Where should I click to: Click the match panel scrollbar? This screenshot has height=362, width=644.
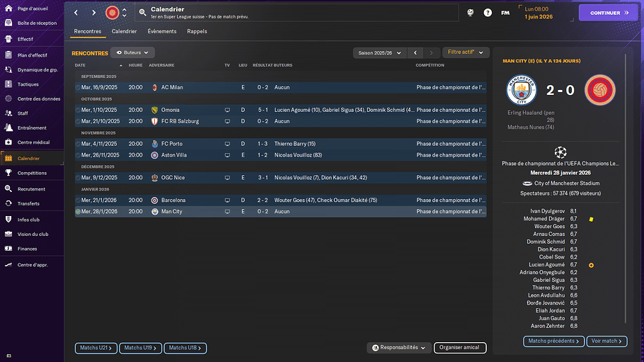[625, 188]
